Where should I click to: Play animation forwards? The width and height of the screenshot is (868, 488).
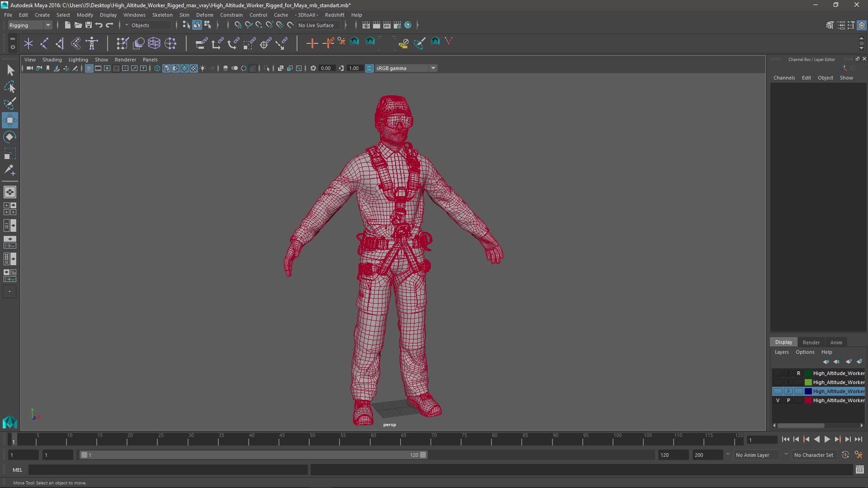tap(827, 439)
